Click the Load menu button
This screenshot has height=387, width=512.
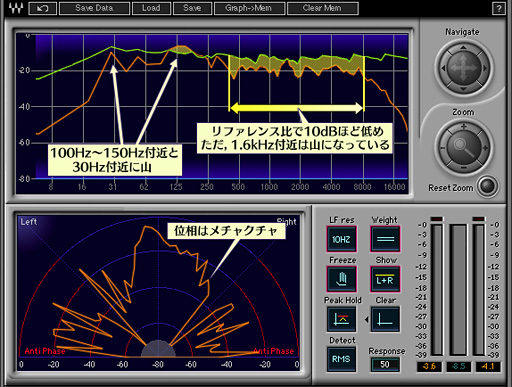[151, 8]
